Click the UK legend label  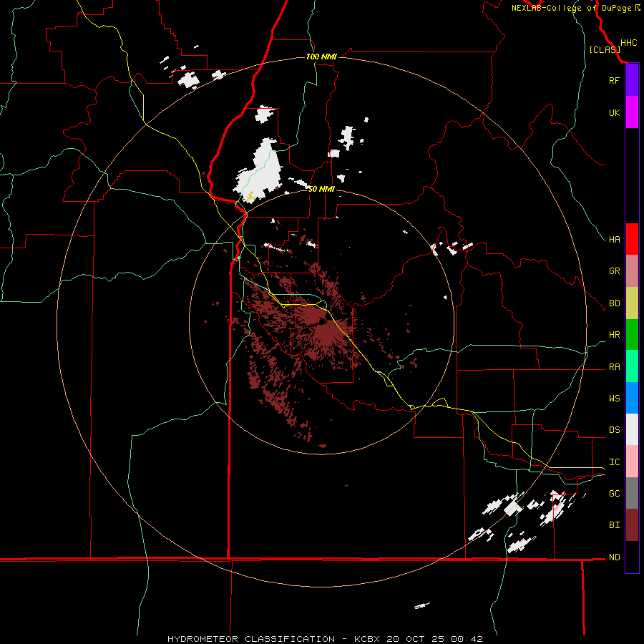614,112
